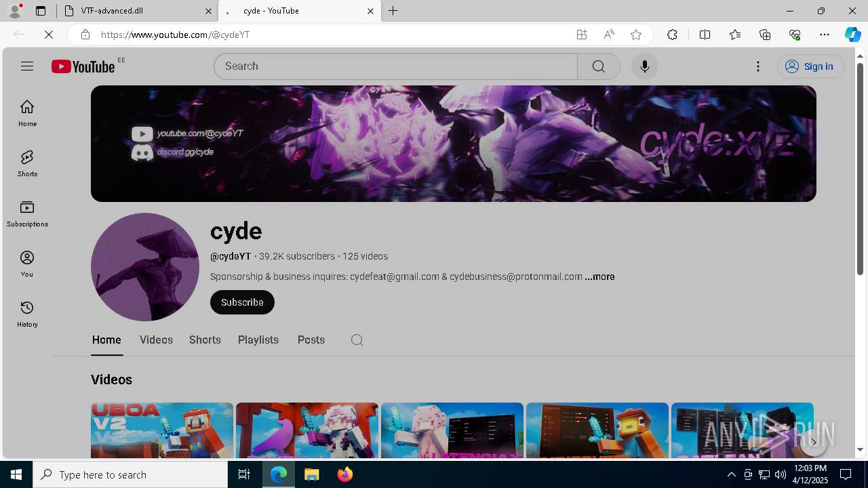Screen dimensions: 868x488
Task: Open Browser essentials icon
Action: tap(795, 35)
